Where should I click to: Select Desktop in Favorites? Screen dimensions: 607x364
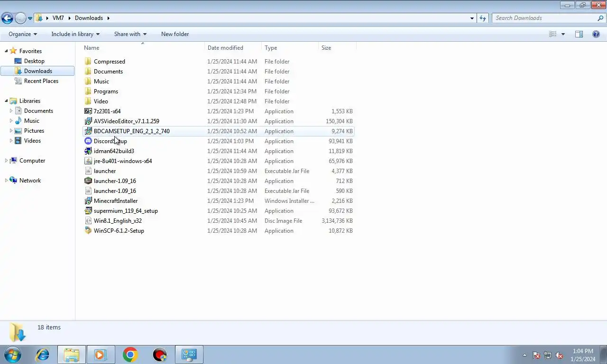point(34,61)
